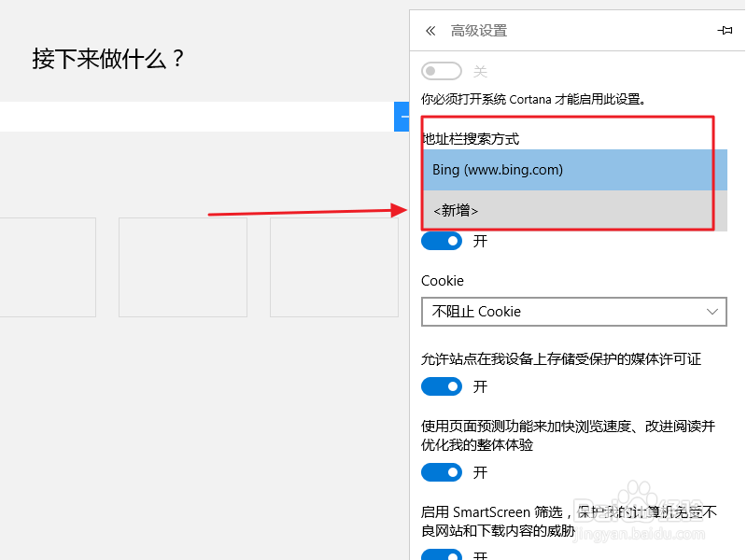Click the Cookie dropdown chevron arrow
The width and height of the screenshot is (747, 560).
tap(713, 312)
